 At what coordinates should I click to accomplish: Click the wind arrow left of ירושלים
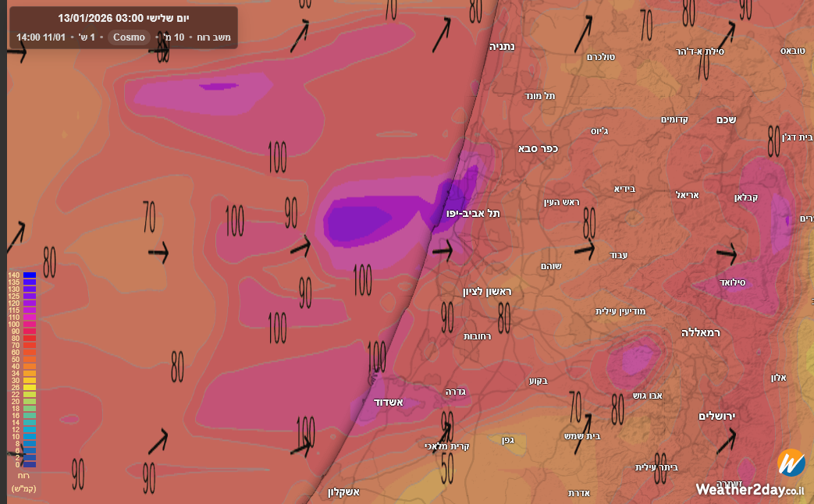click(726, 442)
